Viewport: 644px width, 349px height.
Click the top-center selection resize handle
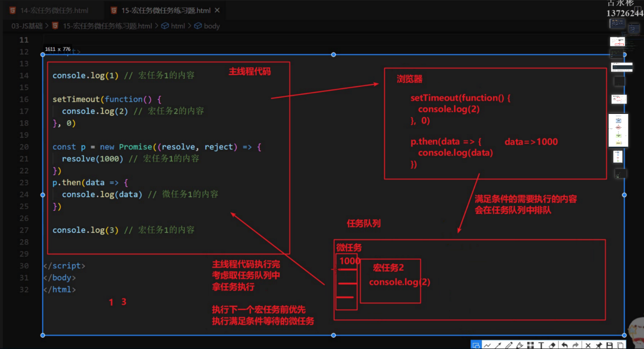pyautogui.click(x=334, y=54)
